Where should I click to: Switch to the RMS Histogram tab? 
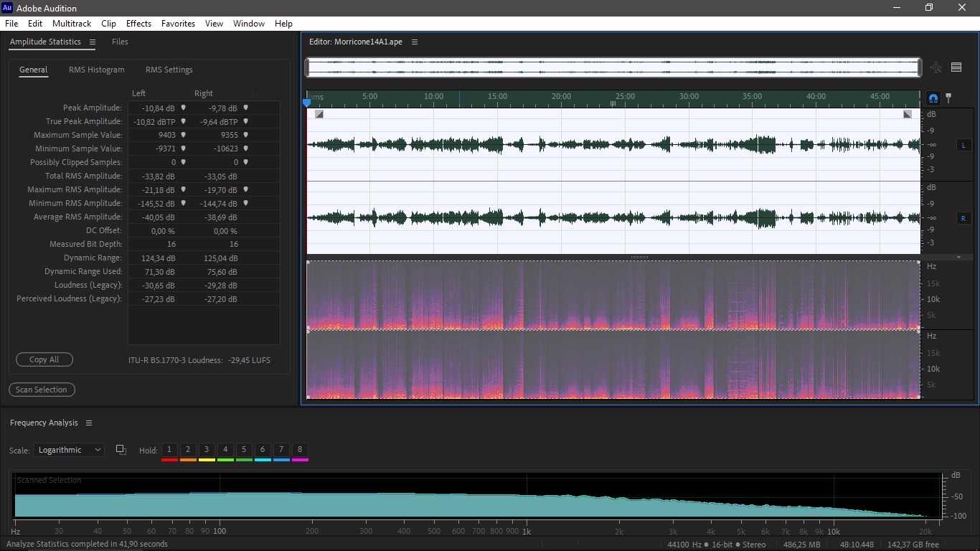(x=96, y=70)
